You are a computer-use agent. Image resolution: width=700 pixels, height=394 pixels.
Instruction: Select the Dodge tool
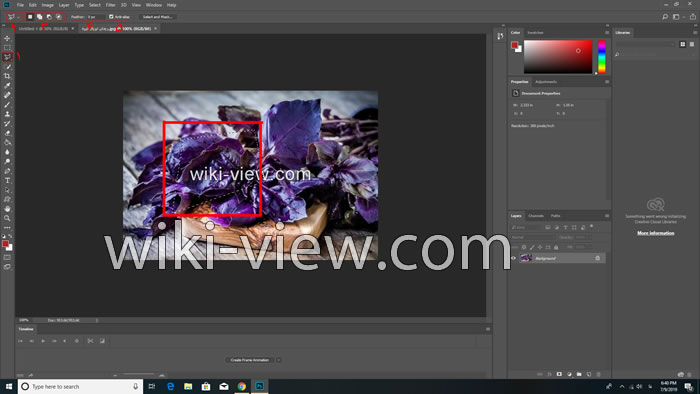tap(7, 162)
